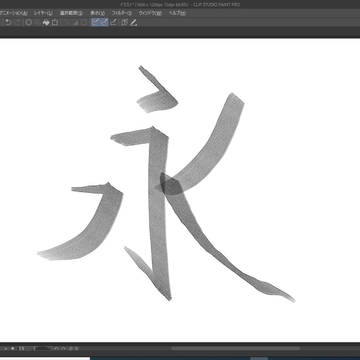The image size is (360, 360).
Task: Open the アニメーション (Animation) menu
Action: [x=13, y=13]
